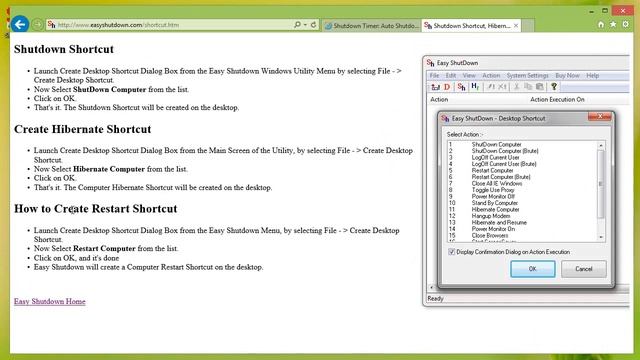This screenshot has width=640, height=360.
Task: Open Buy Now menu in Easy ShutDown
Action: (x=567, y=76)
